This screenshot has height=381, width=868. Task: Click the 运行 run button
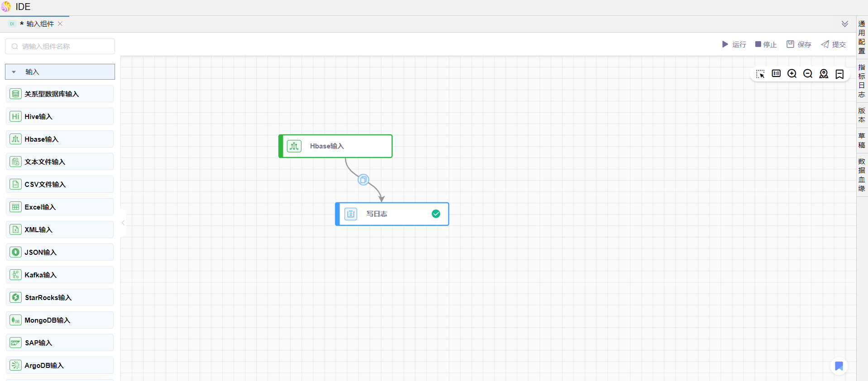click(x=734, y=44)
